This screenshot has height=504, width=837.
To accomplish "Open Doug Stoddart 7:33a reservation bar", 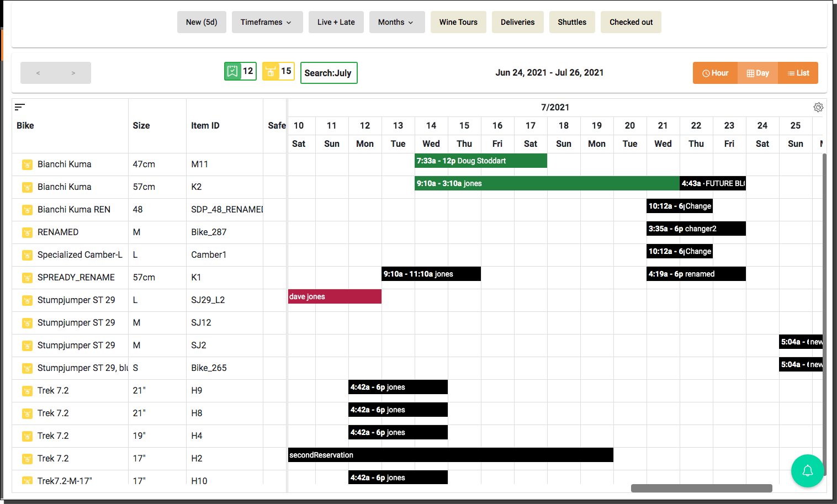I will 481,161.
